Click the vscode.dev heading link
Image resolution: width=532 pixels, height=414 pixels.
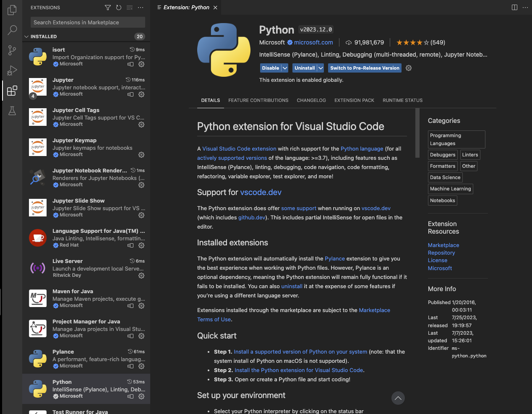click(261, 193)
